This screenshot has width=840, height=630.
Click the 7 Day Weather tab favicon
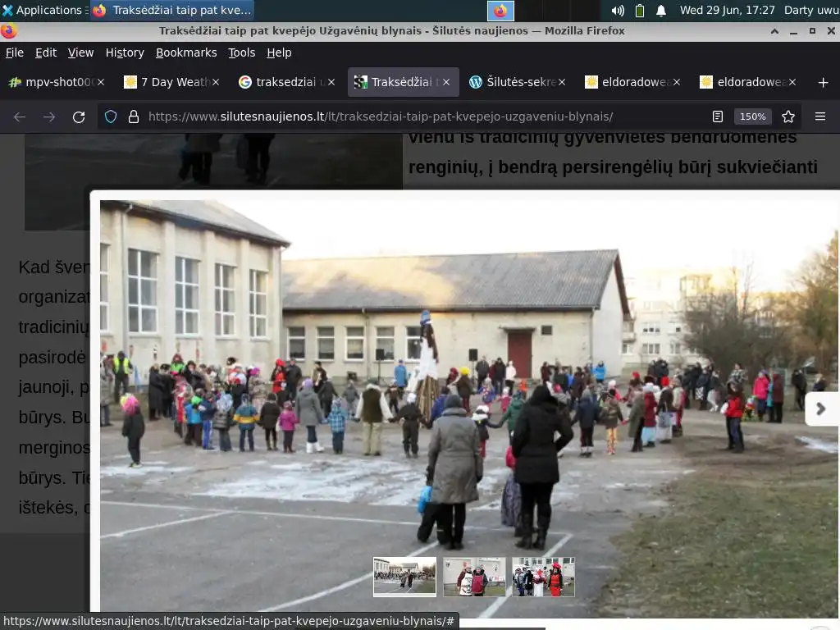[130, 82]
